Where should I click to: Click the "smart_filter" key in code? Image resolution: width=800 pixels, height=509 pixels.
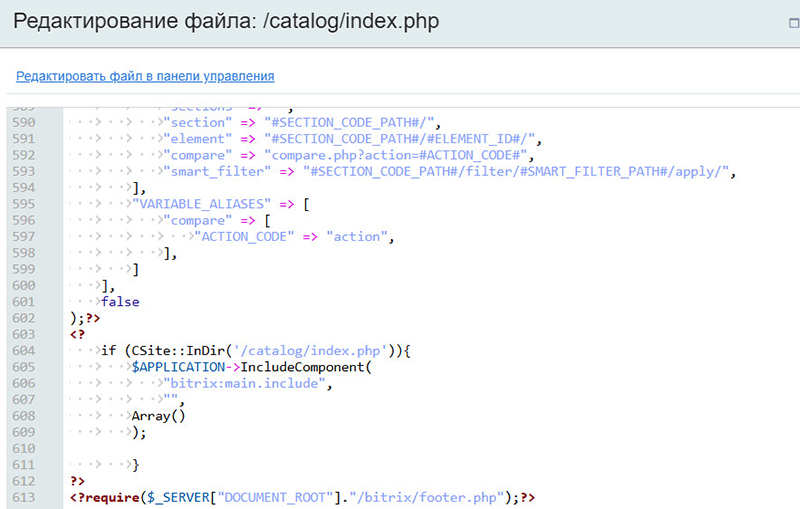218,171
